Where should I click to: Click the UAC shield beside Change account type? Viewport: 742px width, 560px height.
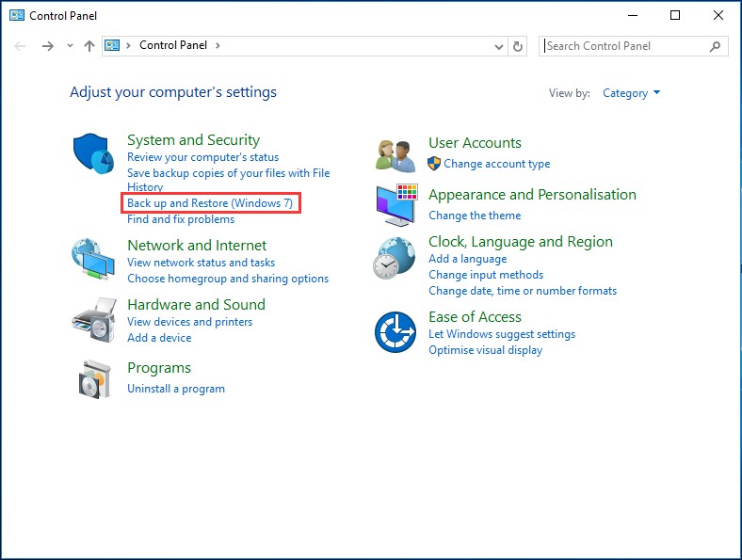coord(434,164)
